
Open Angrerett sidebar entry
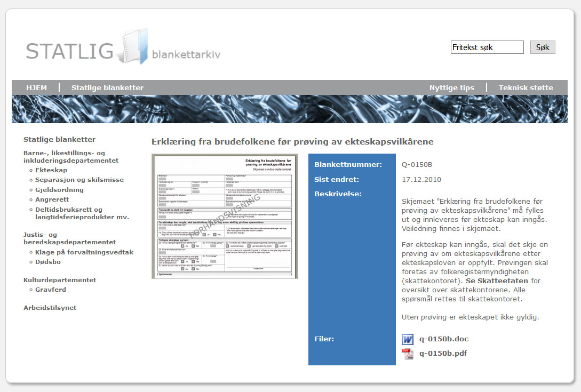[52, 199]
